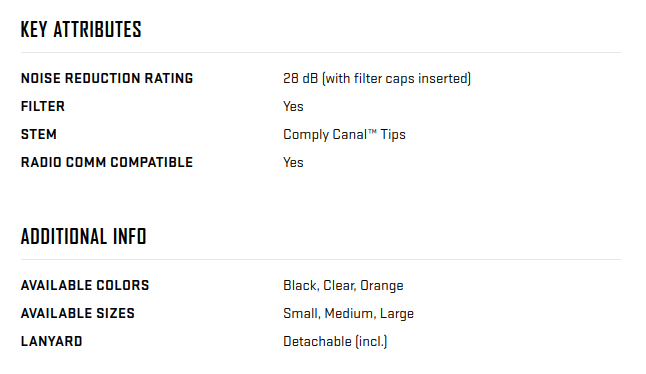This screenshot has height=374, width=646.
Task: Click Yes beside RADIO COMM COMPATIBLE
Action: [x=293, y=162]
